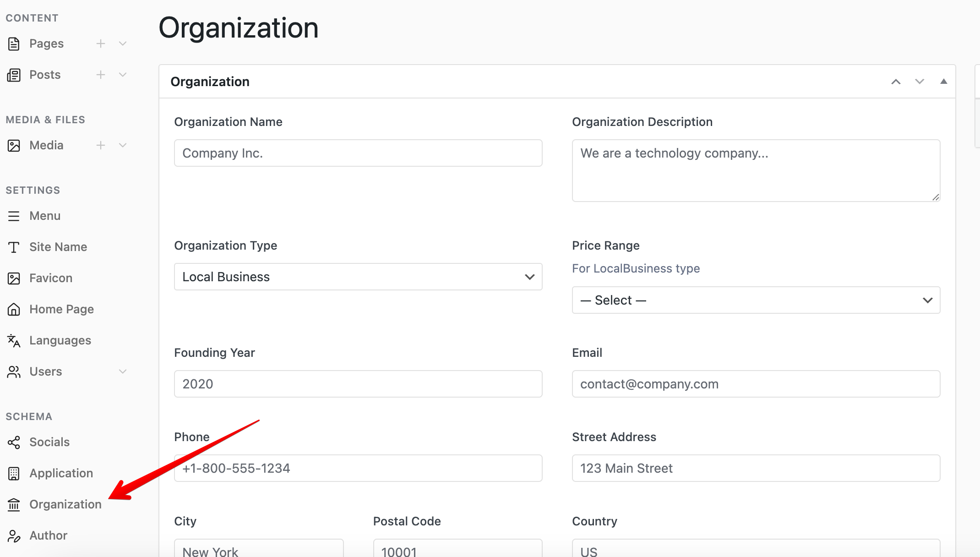Click the Favicon image icon in sidebar
This screenshot has width=980, height=557.
(14, 278)
